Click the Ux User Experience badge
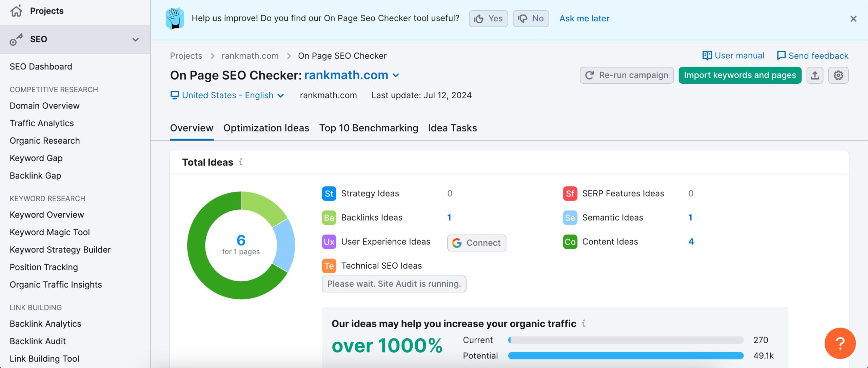 [329, 242]
